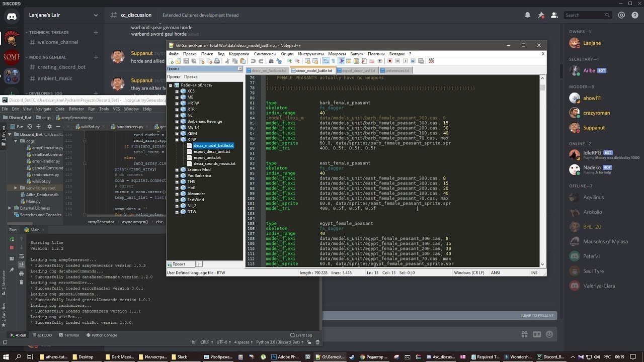Open Event Log in PyCharm
644x362 pixels.
(x=301, y=335)
